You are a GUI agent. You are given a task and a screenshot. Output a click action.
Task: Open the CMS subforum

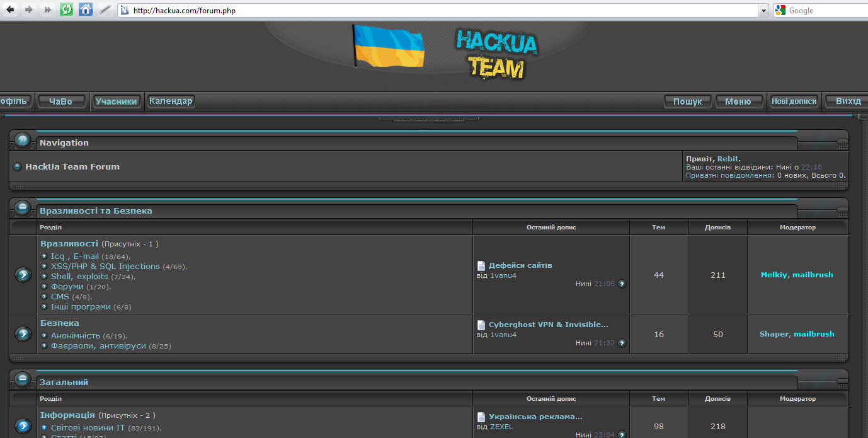(60, 296)
